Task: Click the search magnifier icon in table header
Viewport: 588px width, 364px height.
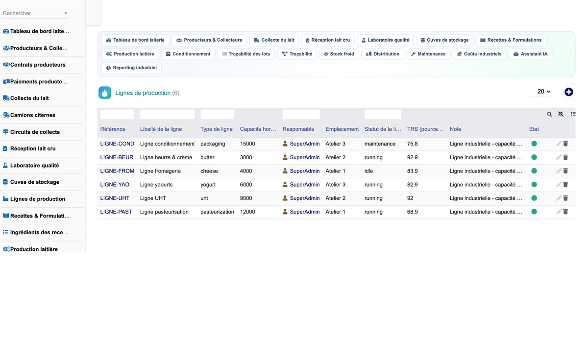Action: (x=550, y=114)
